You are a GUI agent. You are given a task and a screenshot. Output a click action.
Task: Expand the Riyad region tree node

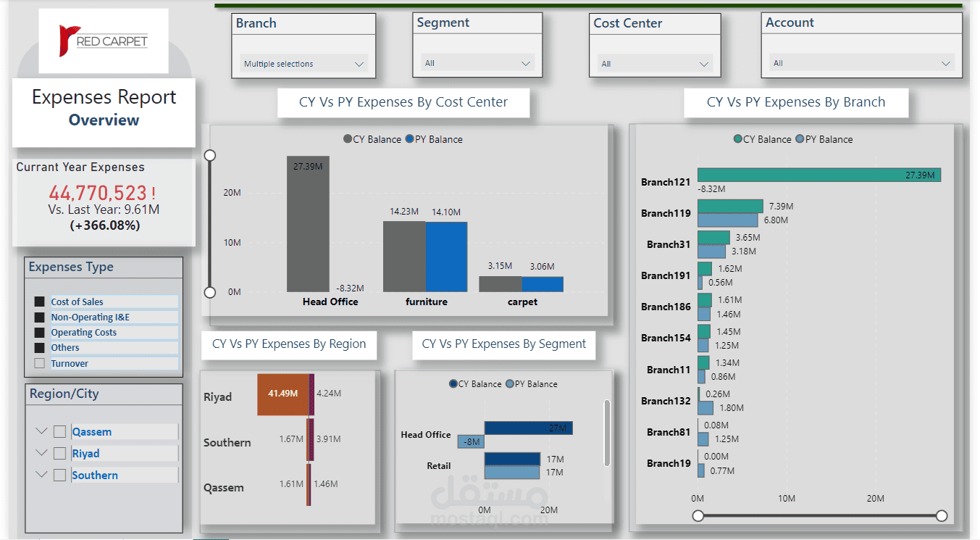pos(41,453)
